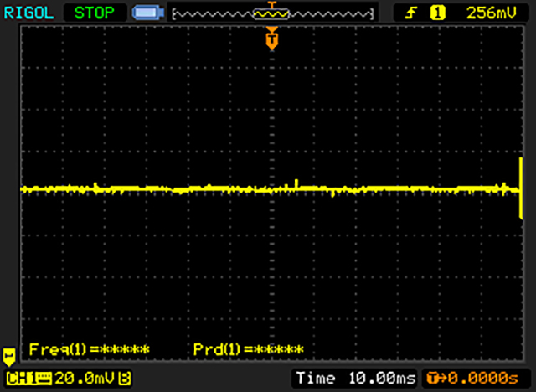Screen dimensions: 536x392
Task: Click the blue battery icon
Action: 148,13
